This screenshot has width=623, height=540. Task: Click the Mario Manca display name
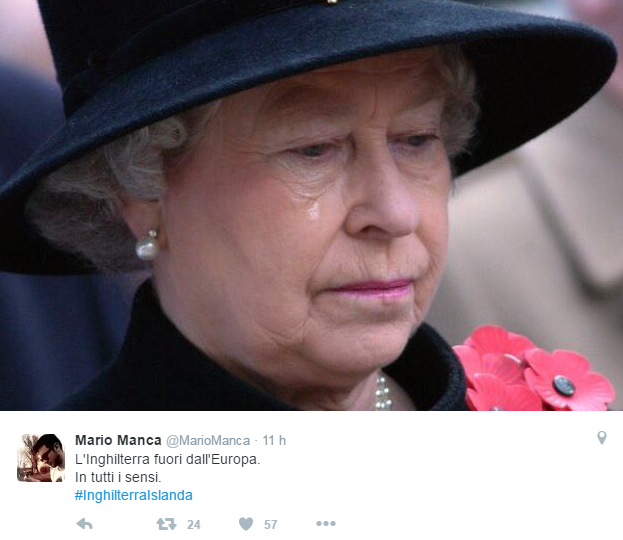point(118,440)
